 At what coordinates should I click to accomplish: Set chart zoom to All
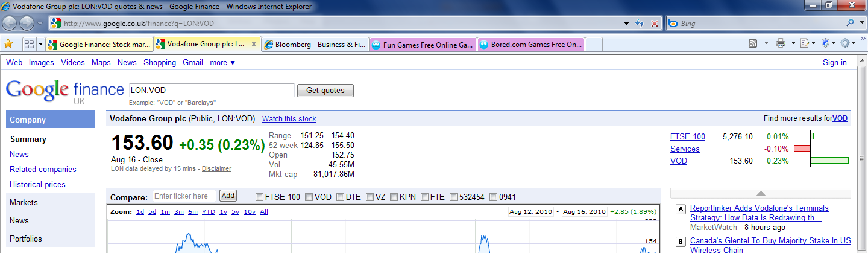(x=264, y=212)
